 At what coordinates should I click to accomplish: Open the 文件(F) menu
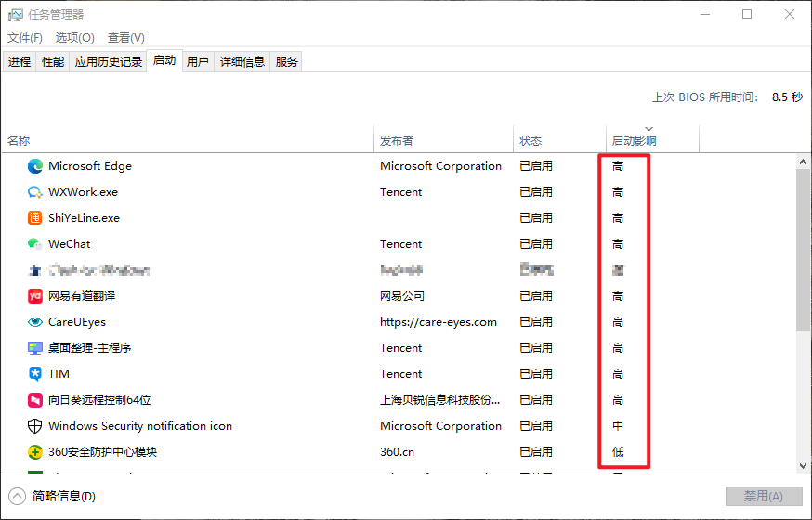[25, 38]
